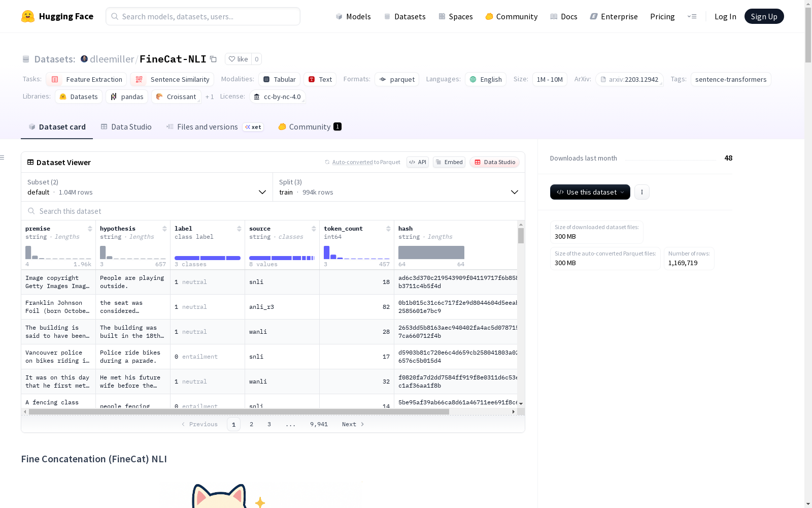Open Datasets in top navigation
Image resolution: width=812 pixels, height=508 pixels.
pyautogui.click(x=404, y=16)
